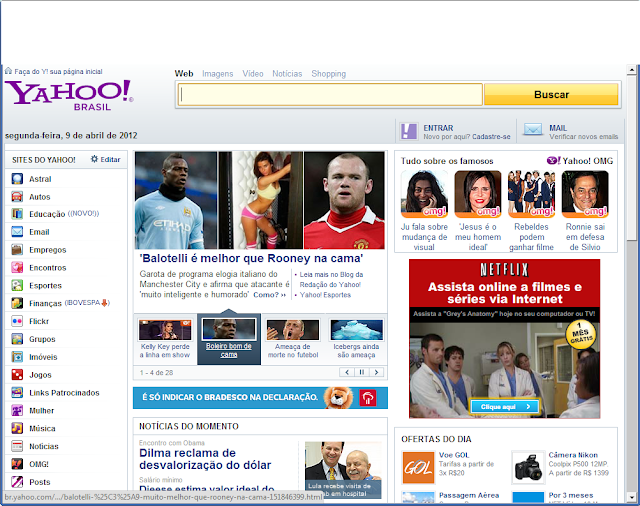
Task: Open the OMG! sidebar icon
Action: coord(17,464)
